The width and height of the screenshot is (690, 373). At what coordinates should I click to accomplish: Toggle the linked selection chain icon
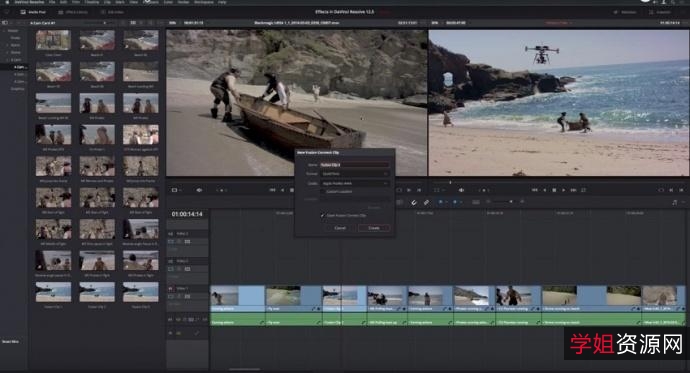tap(426, 202)
